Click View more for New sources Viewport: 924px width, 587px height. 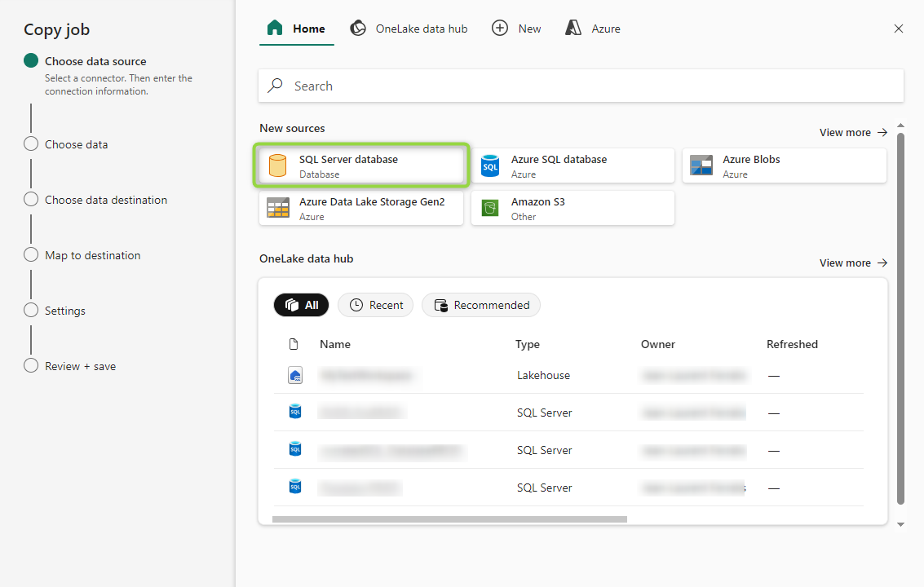point(853,133)
